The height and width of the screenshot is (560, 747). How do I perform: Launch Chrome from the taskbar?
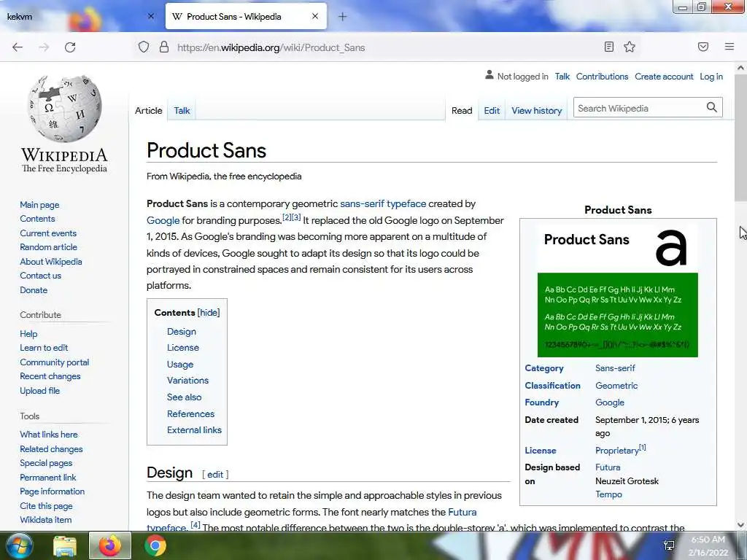click(155, 546)
